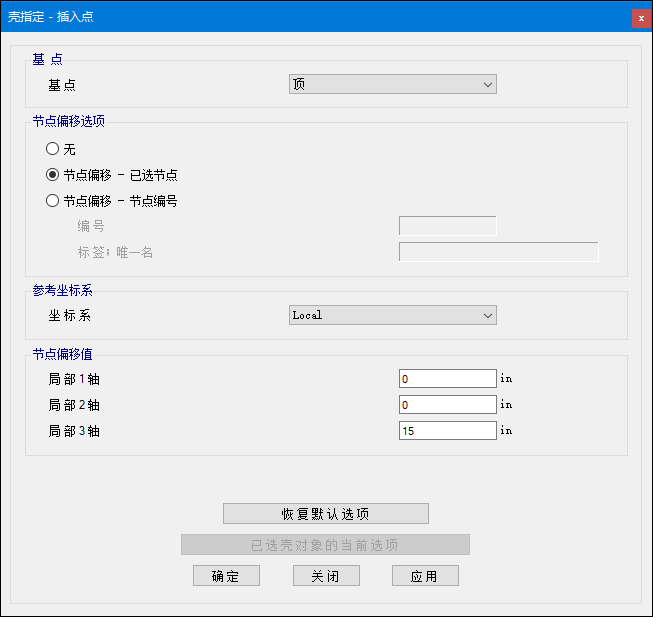
Task: Expand the 坐标系 dropdown showing Local
Action: [392, 315]
